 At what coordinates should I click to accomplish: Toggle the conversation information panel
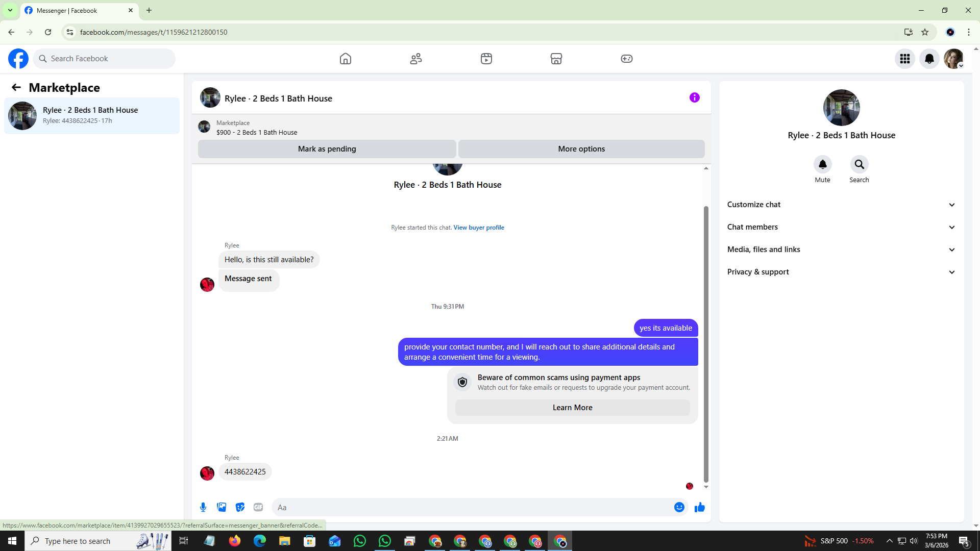(694, 97)
